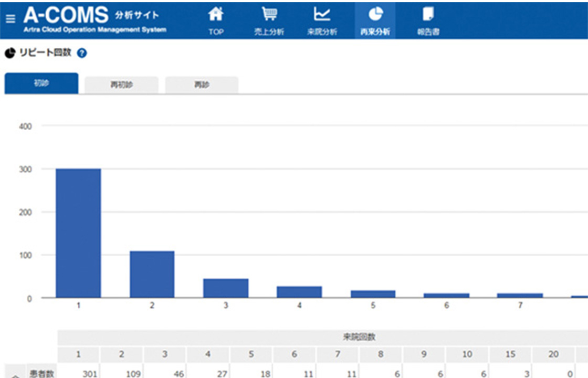Click the chart bar for visit 3
This screenshot has height=378, width=588.
(x=226, y=288)
